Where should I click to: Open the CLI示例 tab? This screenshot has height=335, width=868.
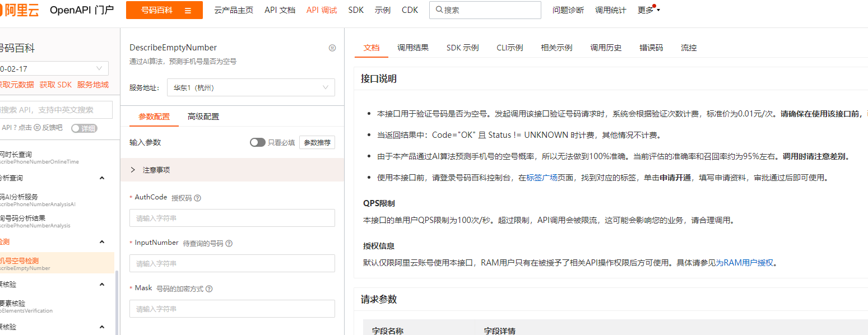click(510, 48)
